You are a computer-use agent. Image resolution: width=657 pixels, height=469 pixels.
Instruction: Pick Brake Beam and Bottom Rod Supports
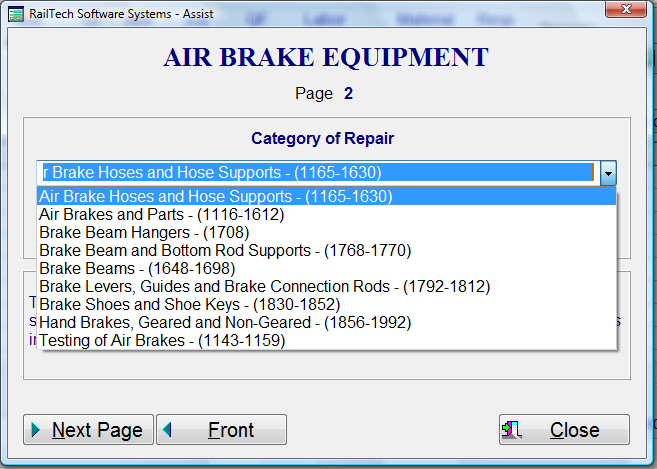pyautogui.click(x=224, y=250)
